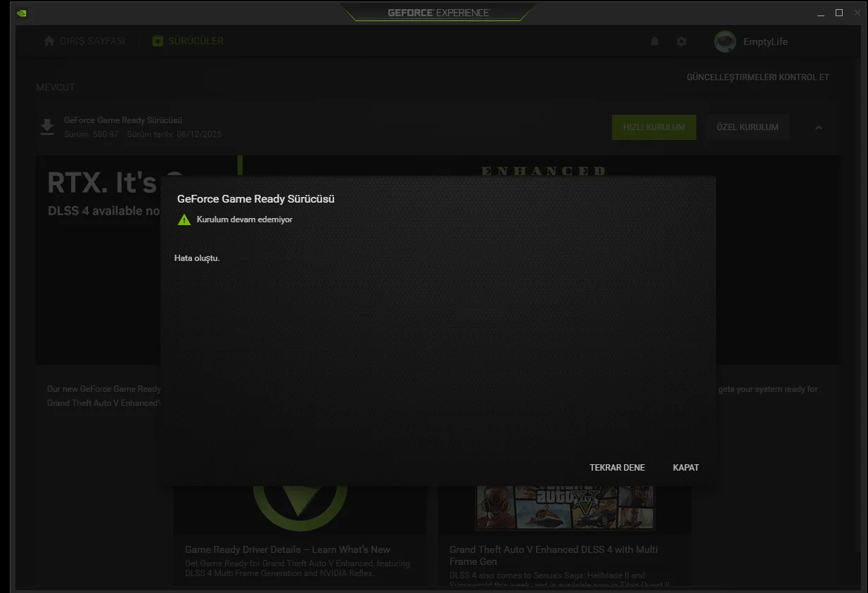The height and width of the screenshot is (593, 868).
Task: Click the warning triangle icon in dialog
Action: (x=184, y=219)
